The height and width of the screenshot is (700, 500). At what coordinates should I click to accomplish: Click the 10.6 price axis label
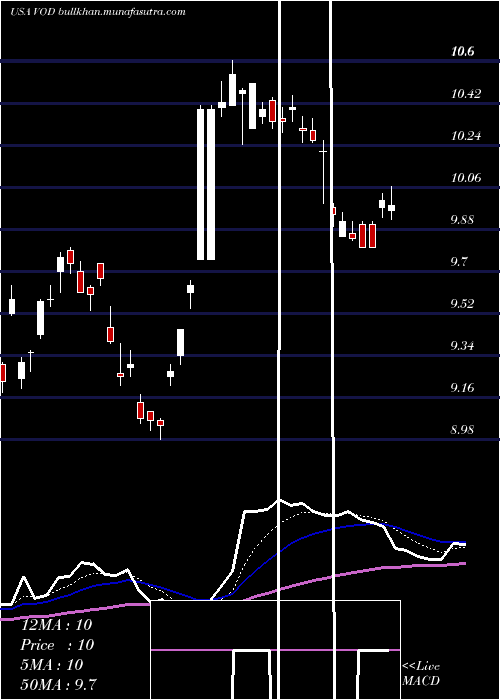tap(462, 52)
